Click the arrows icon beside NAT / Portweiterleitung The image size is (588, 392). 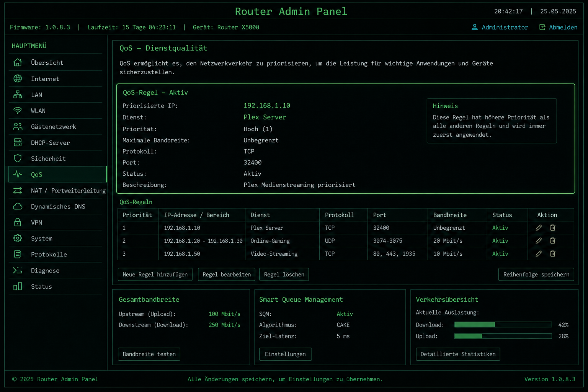18,190
